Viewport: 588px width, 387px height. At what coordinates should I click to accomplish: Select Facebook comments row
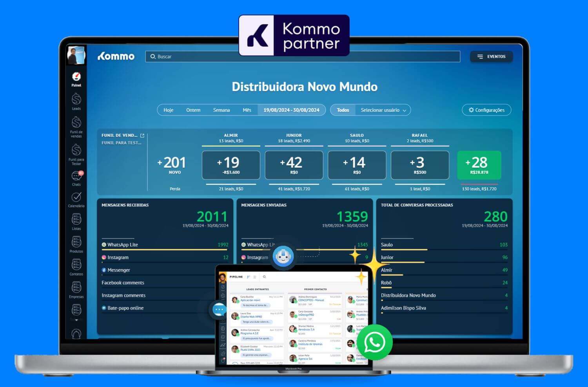coord(158,283)
